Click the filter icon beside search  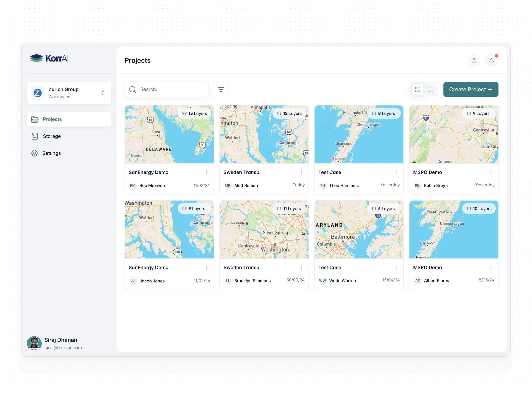click(x=221, y=89)
